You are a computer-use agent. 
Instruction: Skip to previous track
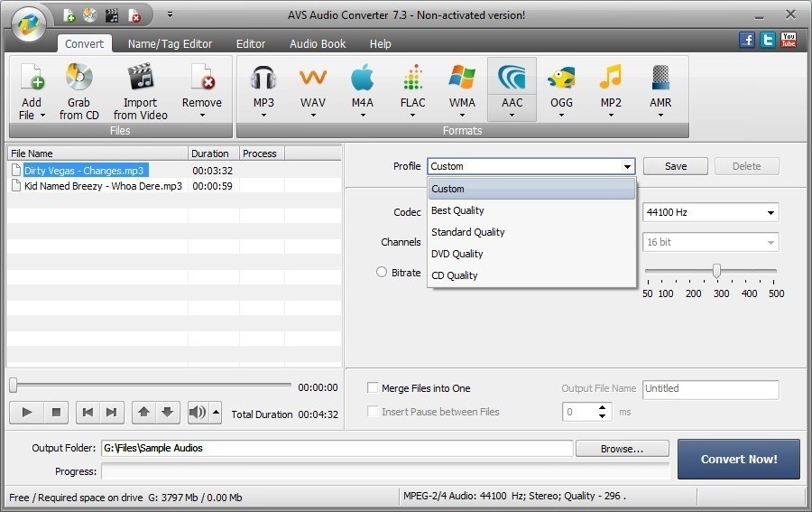[88, 413]
